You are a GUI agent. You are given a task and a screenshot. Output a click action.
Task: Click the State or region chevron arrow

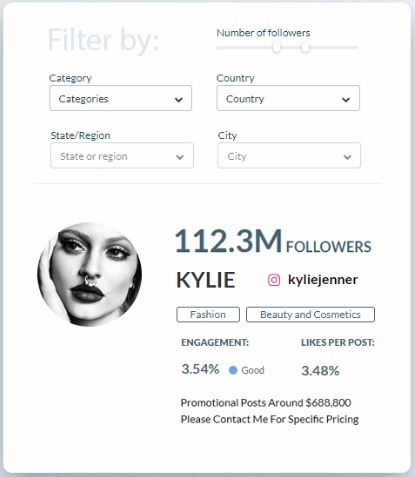pyautogui.click(x=180, y=157)
